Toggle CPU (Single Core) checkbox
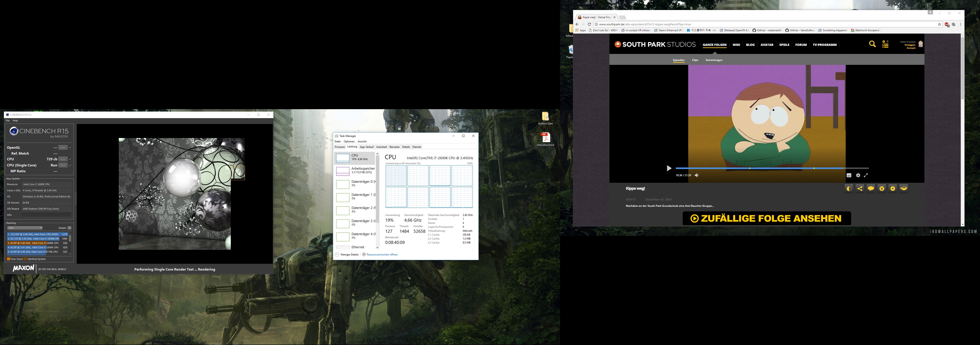The width and height of the screenshot is (980, 345). 70,165
